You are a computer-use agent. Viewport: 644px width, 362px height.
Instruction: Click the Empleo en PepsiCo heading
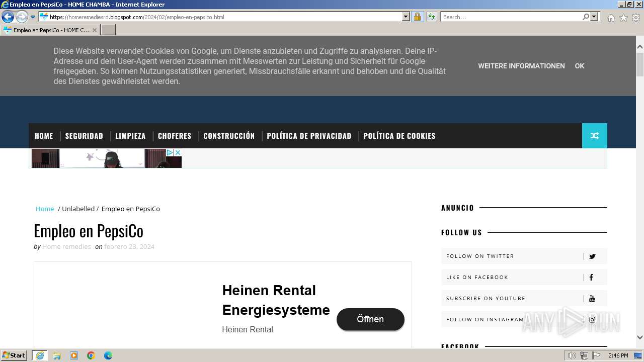(x=89, y=231)
